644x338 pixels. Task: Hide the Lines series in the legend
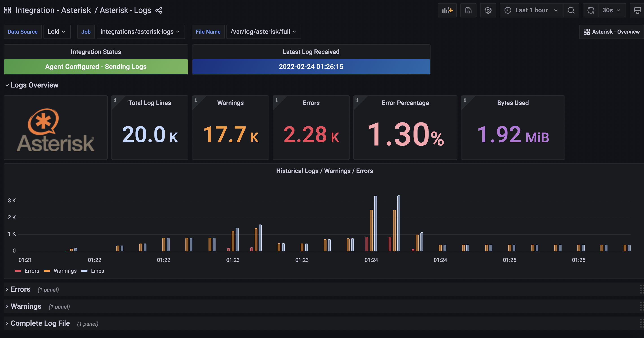click(x=98, y=271)
